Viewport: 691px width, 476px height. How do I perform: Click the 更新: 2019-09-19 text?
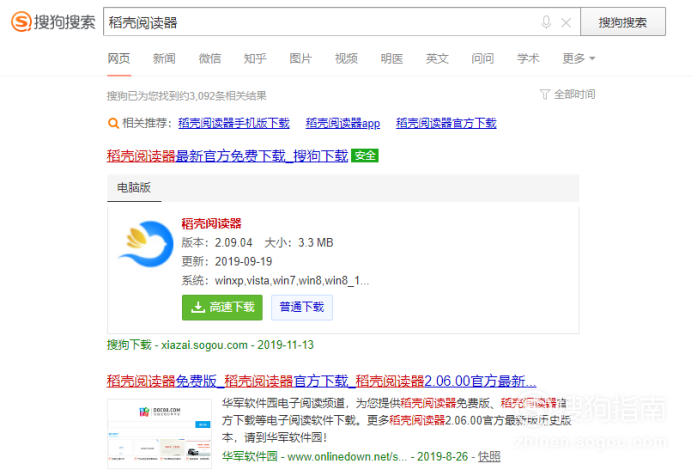click(227, 262)
